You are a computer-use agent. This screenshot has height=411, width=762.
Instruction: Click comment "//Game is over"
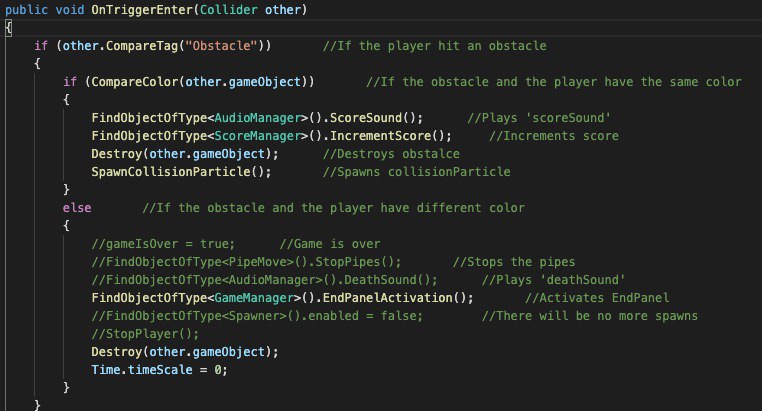[330, 243]
